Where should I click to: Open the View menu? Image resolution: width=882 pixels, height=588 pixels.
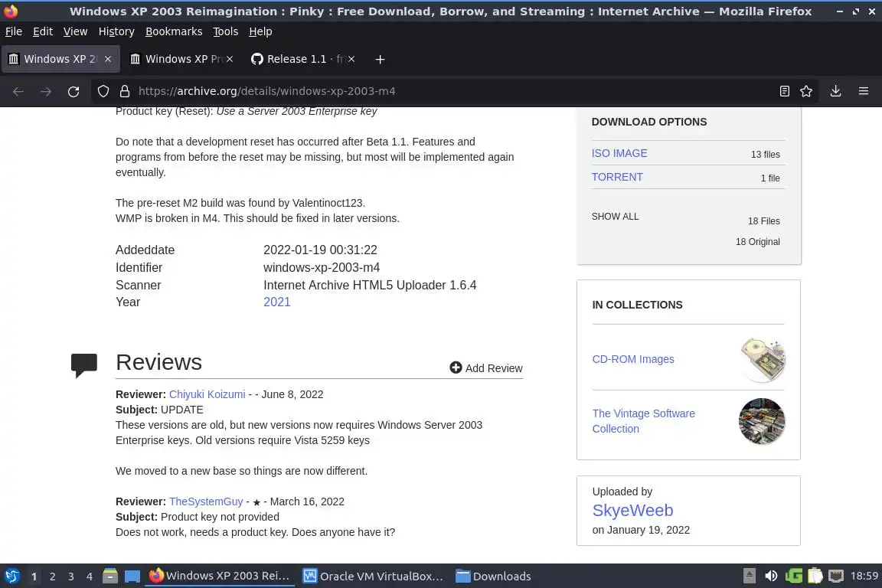click(75, 31)
